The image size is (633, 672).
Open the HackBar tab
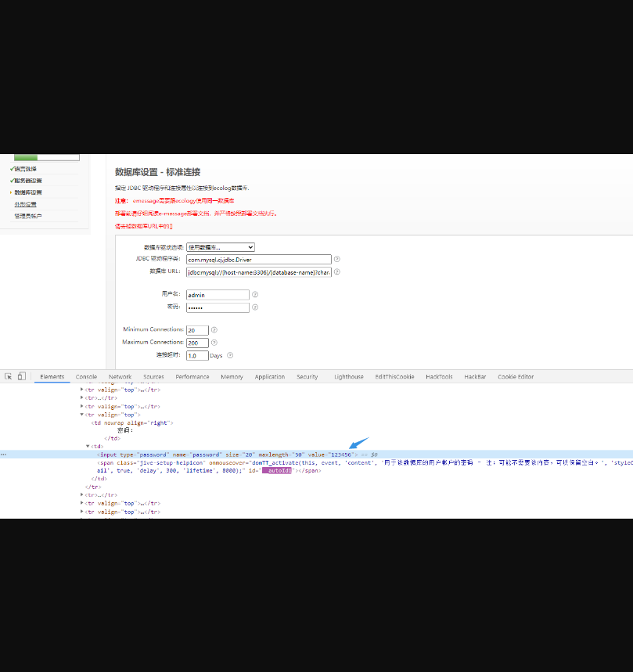[475, 376]
